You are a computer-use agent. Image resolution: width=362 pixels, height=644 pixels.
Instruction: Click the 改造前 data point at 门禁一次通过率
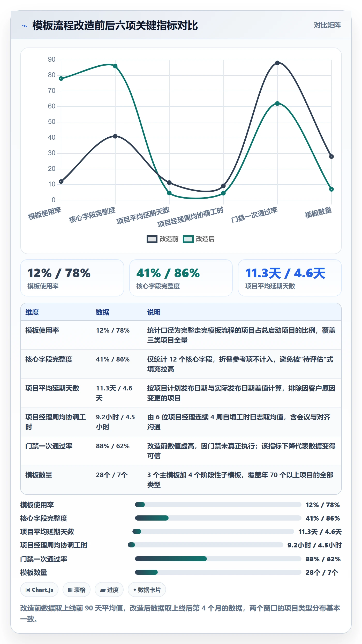[277, 63]
